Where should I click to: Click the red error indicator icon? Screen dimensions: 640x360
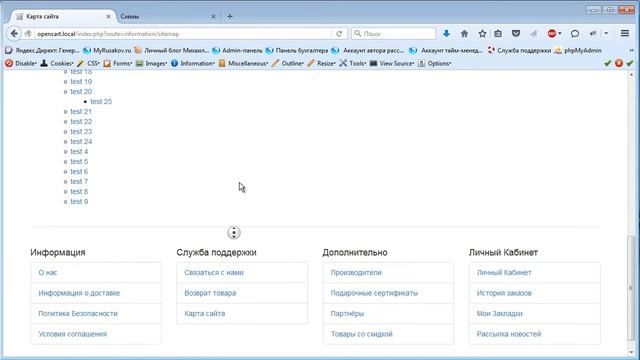pos(619,63)
